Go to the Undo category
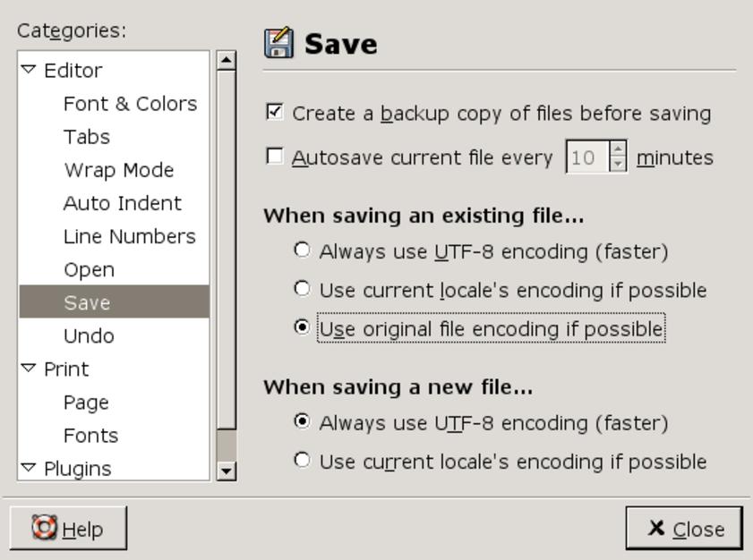The height and width of the screenshot is (560, 753). point(89,336)
